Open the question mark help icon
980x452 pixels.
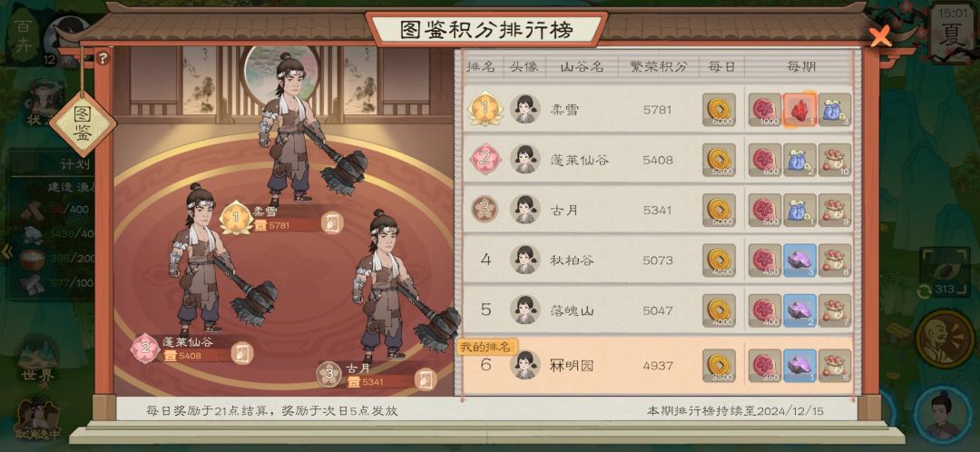(x=103, y=59)
